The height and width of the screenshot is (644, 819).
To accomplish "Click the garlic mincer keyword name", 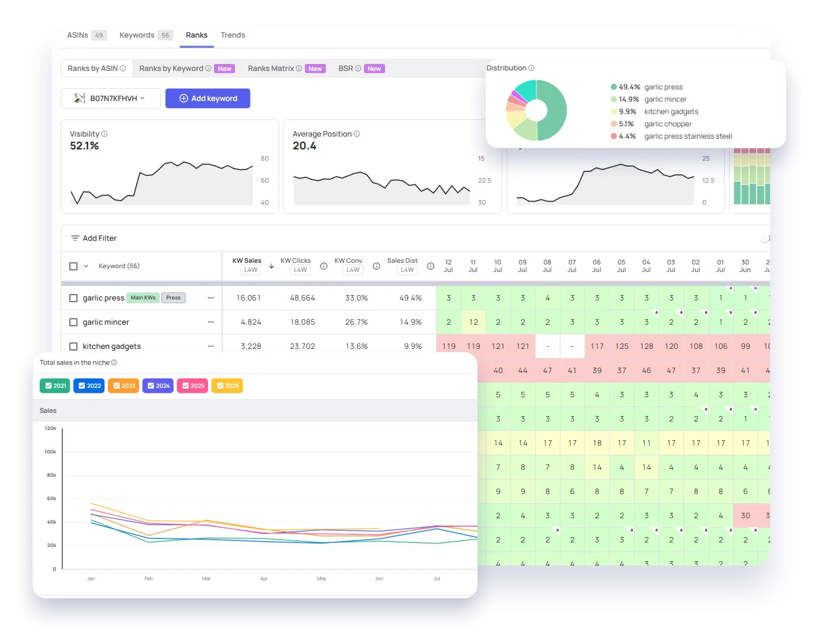I will tap(106, 322).
